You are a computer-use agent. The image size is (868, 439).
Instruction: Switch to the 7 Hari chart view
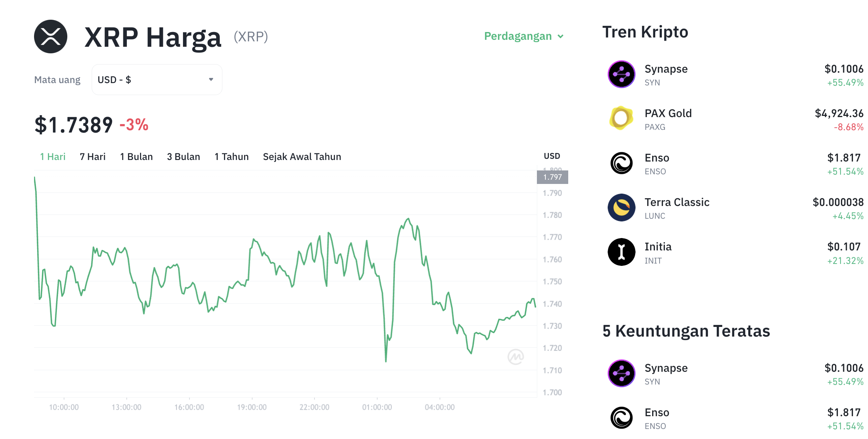point(92,157)
